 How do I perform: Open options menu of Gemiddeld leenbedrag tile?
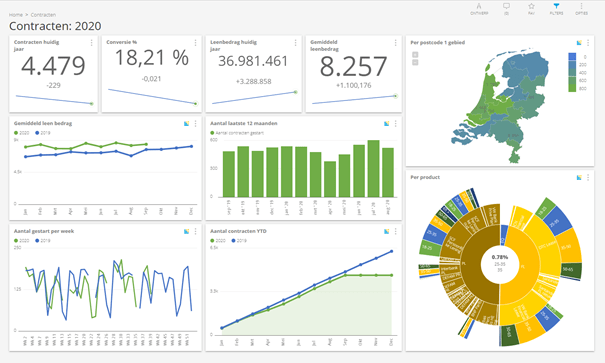point(395,42)
